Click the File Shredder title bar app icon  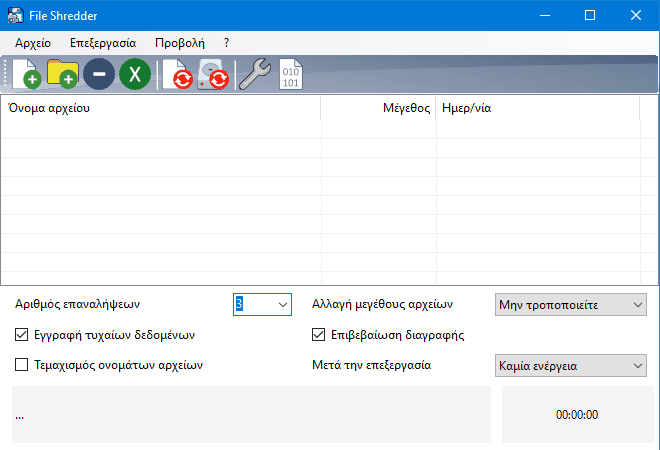tap(16, 16)
